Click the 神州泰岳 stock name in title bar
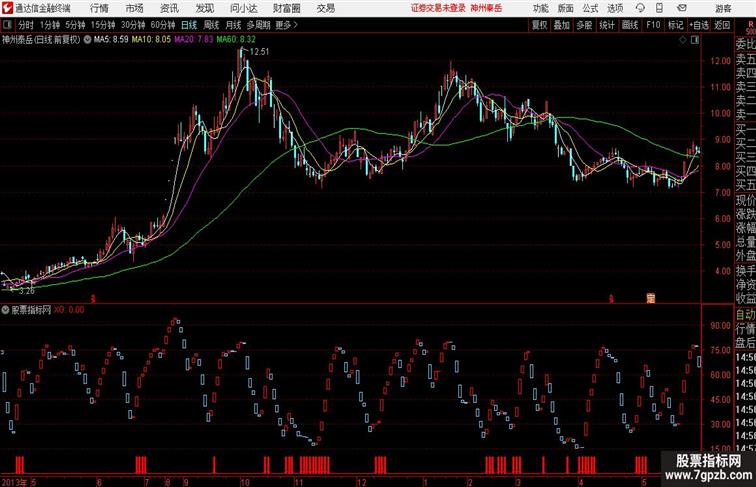This screenshot has height=487, width=756. [x=486, y=8]
